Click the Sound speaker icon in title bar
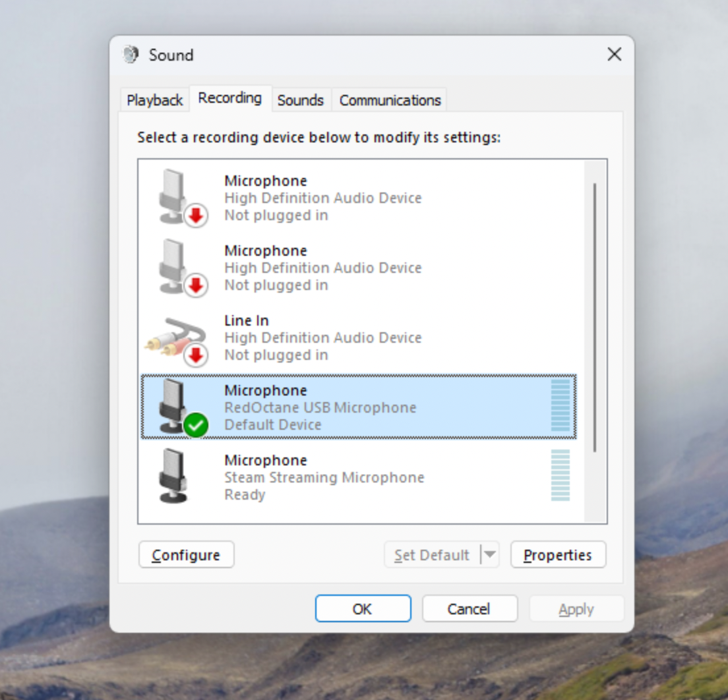Viewport: 728px width, 700px height. (131, 55)
